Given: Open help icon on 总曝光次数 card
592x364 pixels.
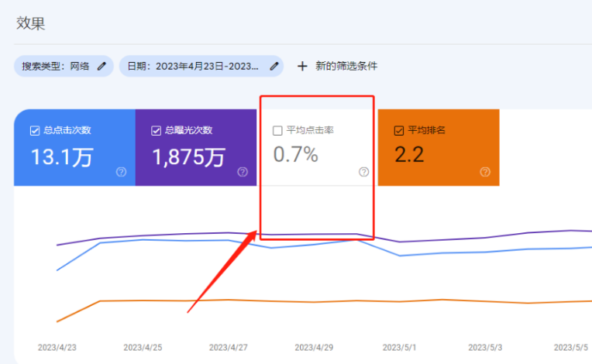Looking at the screenshot, I should [243, 172].
